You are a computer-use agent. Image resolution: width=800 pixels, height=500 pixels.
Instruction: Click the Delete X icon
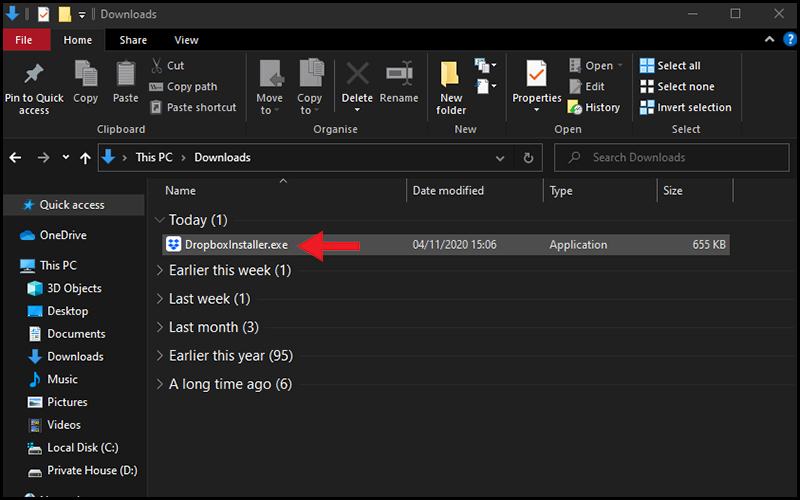click(357, 76)
